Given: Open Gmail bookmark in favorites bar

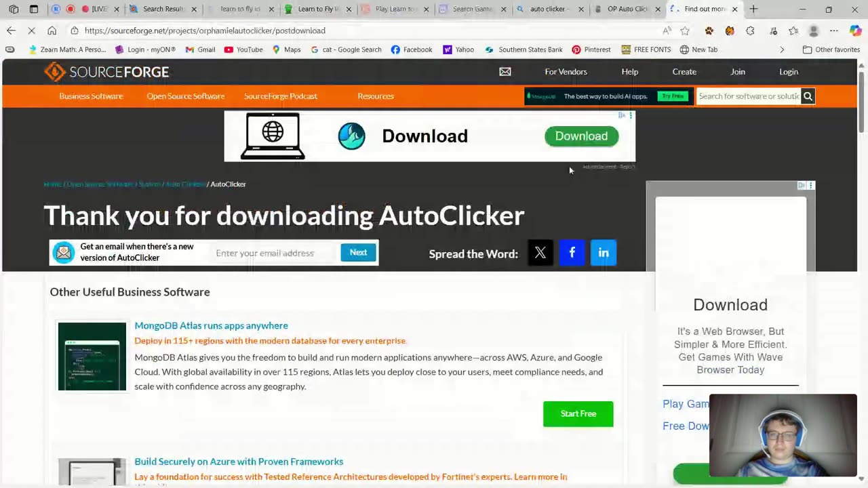Looking at the screenshot, I should tap(200, 49).
